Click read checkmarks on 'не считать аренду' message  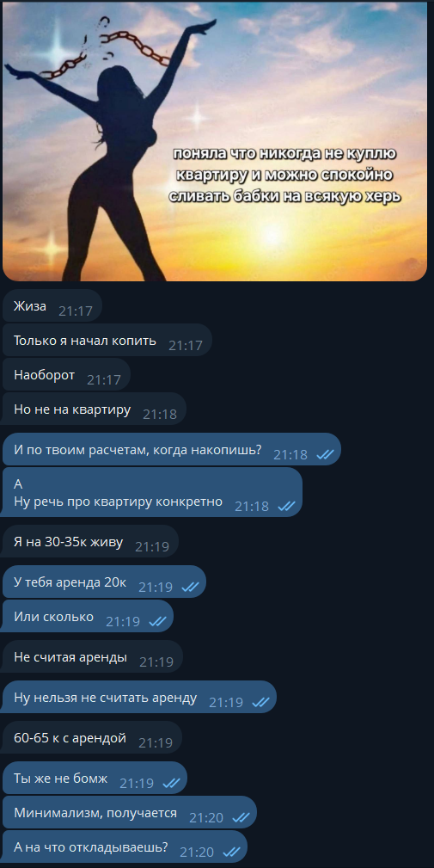tap(260, 702)
